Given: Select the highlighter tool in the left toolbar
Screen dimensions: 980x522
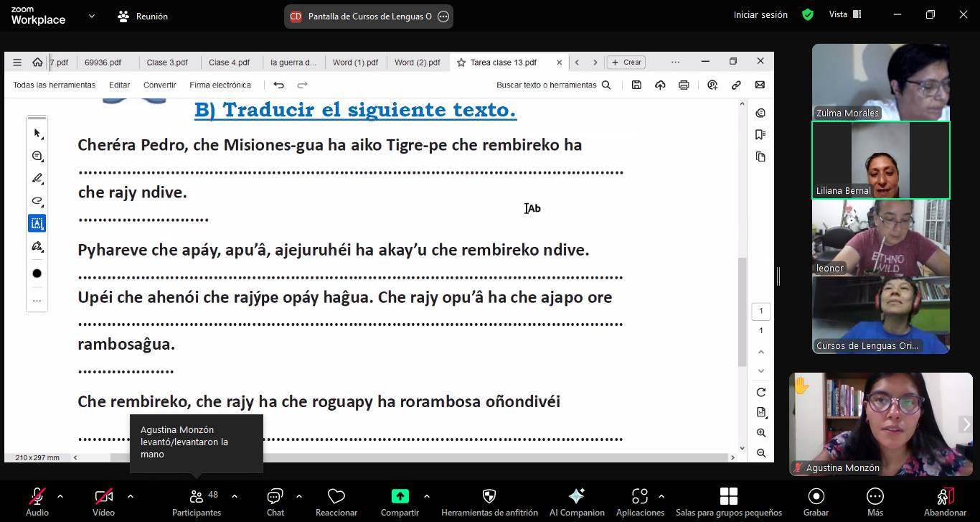Looking at the screenshot, I should coord(37,178).
